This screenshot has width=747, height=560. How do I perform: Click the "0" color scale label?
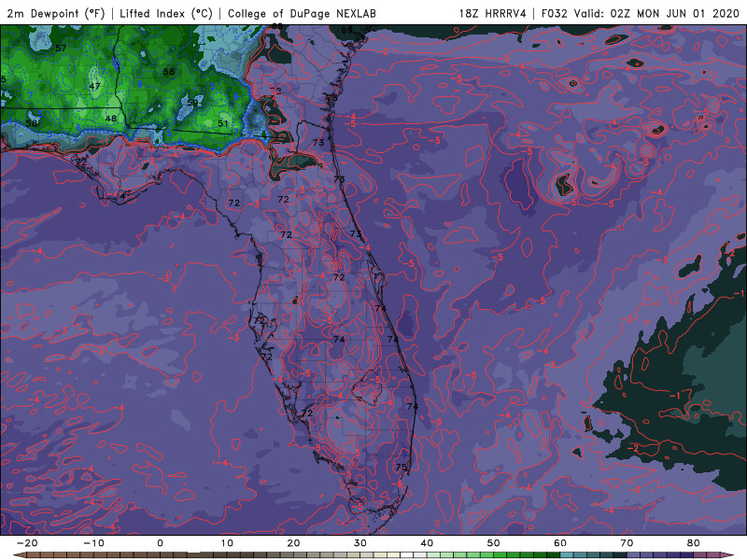click(160, 543)
